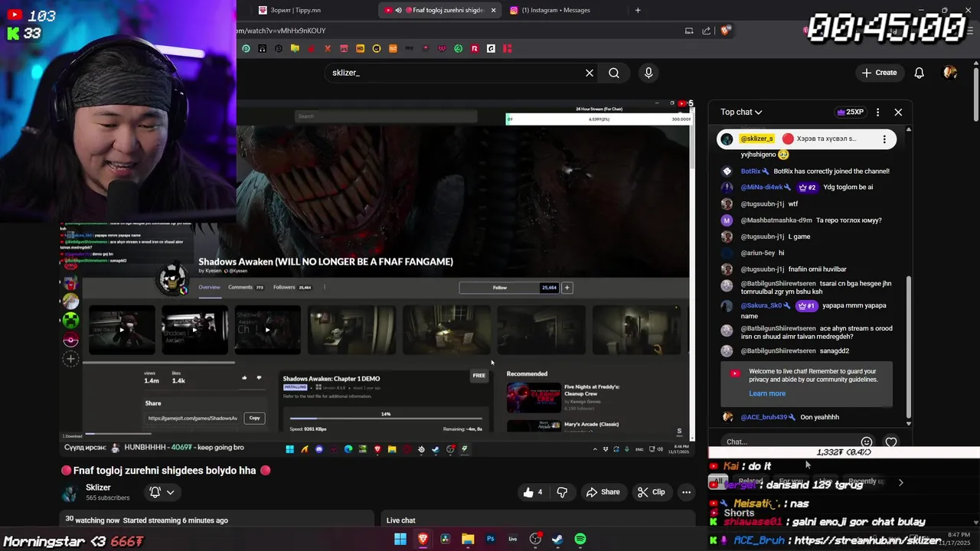The width and height of the screenshot is (980, 551).
Task: Follow the Learn more link in chat
Action: click(x=767, y=393)
